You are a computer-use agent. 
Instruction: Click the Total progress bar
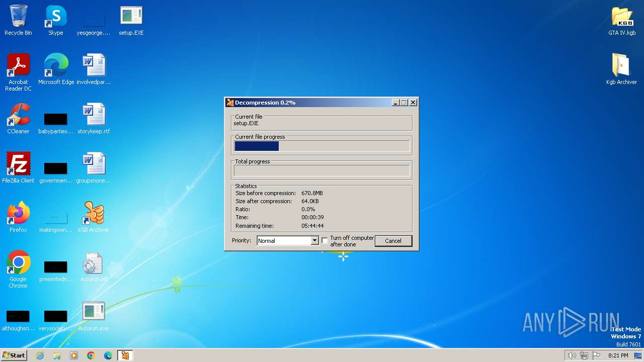[321, 171]
